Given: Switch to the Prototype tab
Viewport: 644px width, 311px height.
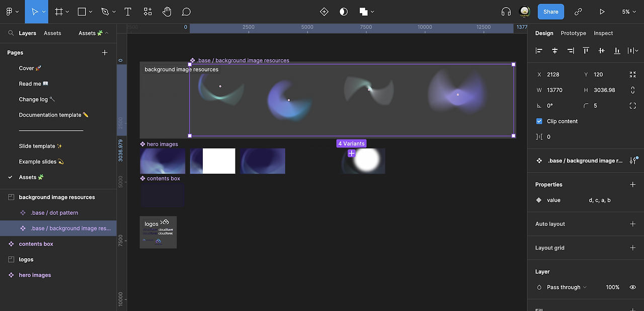Looking at the screenshot, I should click(x=574, y=33).
